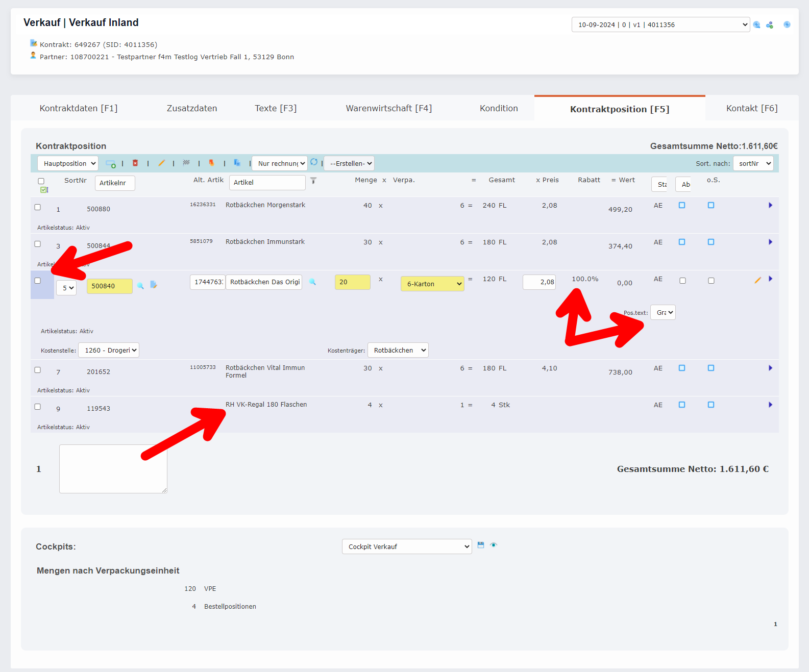Toggle the select-all checkbox in header
This screenshot has width=809, height=672.
41,181
